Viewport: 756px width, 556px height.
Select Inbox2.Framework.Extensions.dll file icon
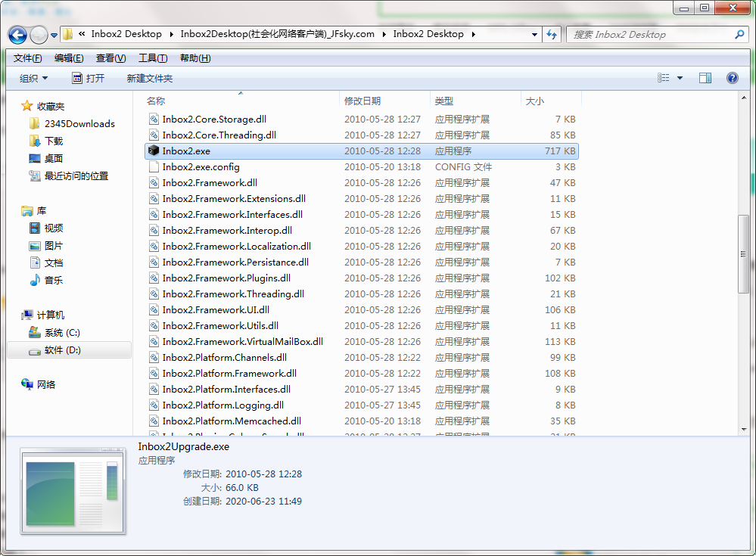coord(154,198)
